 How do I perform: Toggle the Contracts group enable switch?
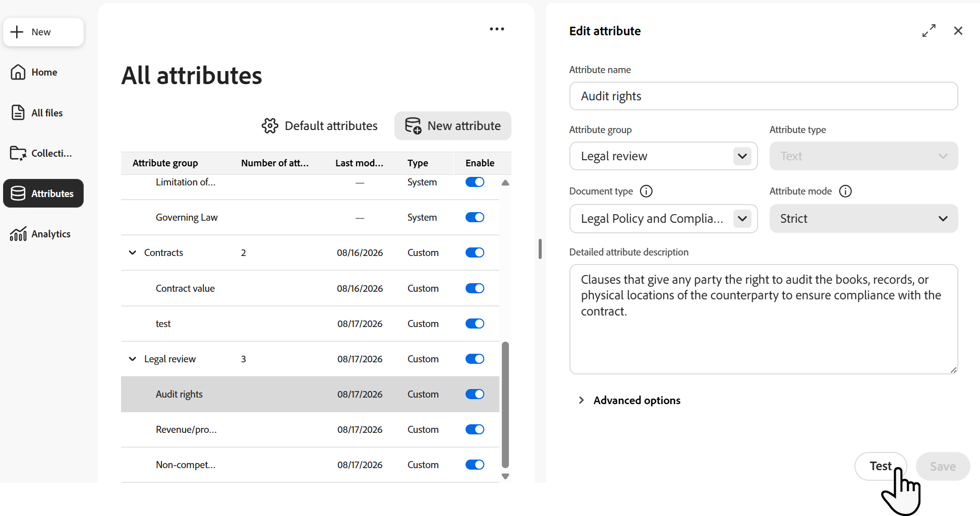(x=475, y=252)
